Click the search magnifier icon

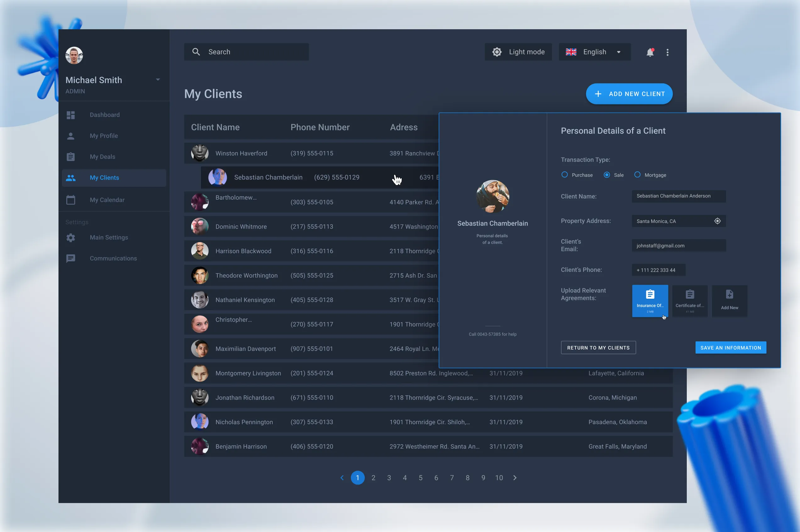(196, 52)
